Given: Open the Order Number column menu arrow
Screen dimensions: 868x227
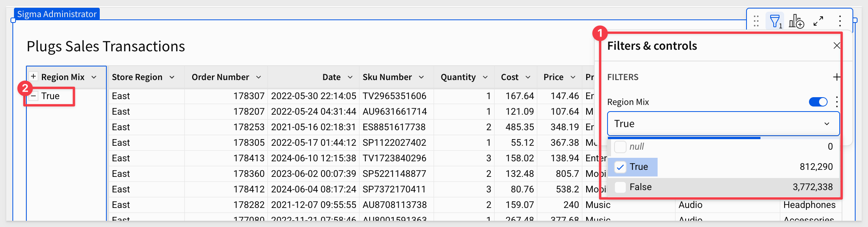Looking at the screenshot, I should pyautogui.click(x=259, y=77).
